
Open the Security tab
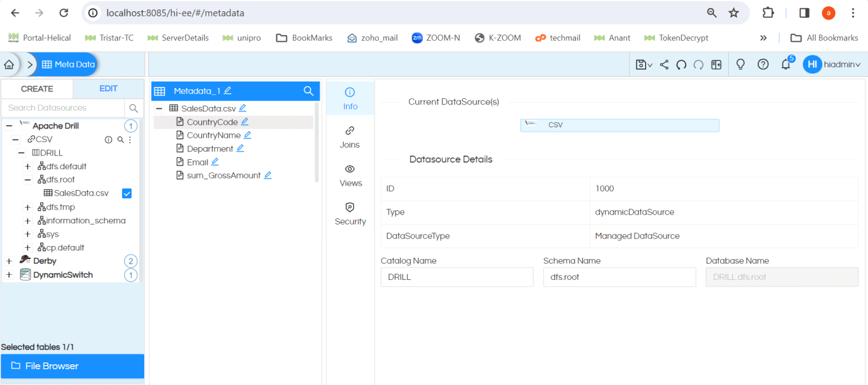click(351, 214)
